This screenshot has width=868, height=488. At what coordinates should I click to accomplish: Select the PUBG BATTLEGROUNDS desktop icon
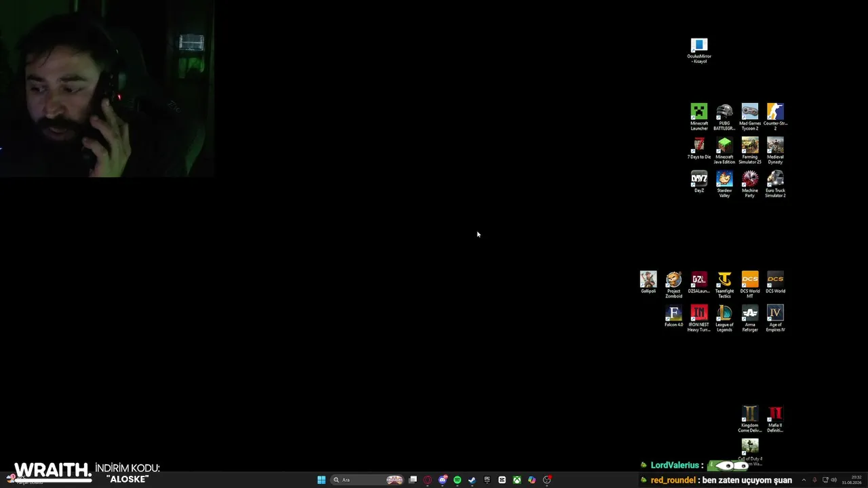point(724,117)
